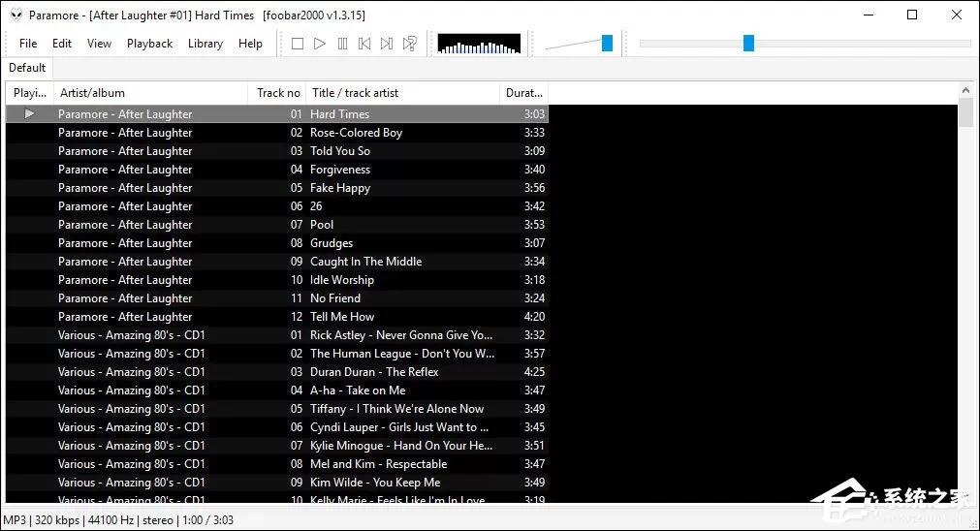This screenshot has height=531, width=980.
Task: Click the random playback button
Action: (x=409, y=44)
